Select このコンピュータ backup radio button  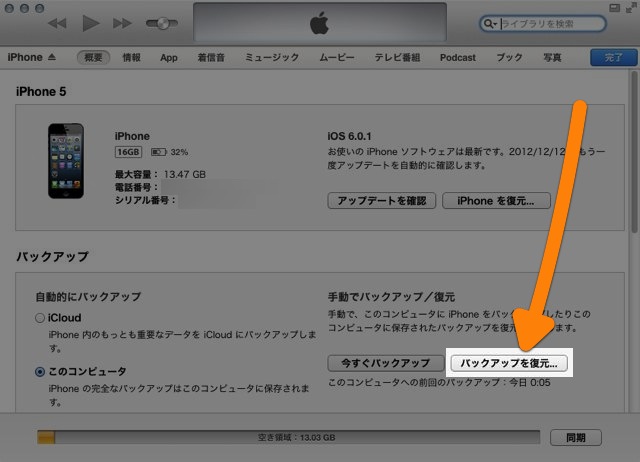[40, 372]
